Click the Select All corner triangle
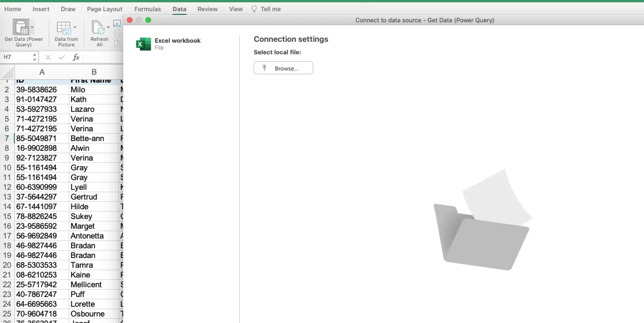Image resolution: width=644 pixels, height=323 pixels. pos(7,72)
